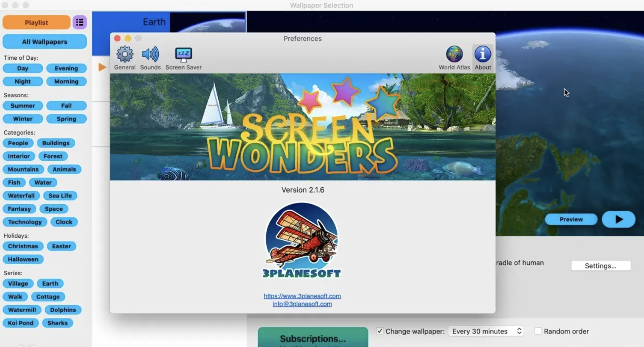Choose the Water category
Viewport: 644px width, 347px height.
click(43, 183)
